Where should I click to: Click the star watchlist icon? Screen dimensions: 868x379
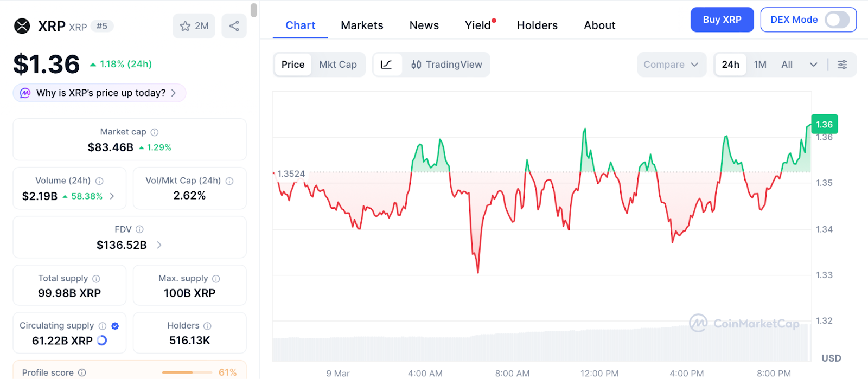(x=186, y=26)
